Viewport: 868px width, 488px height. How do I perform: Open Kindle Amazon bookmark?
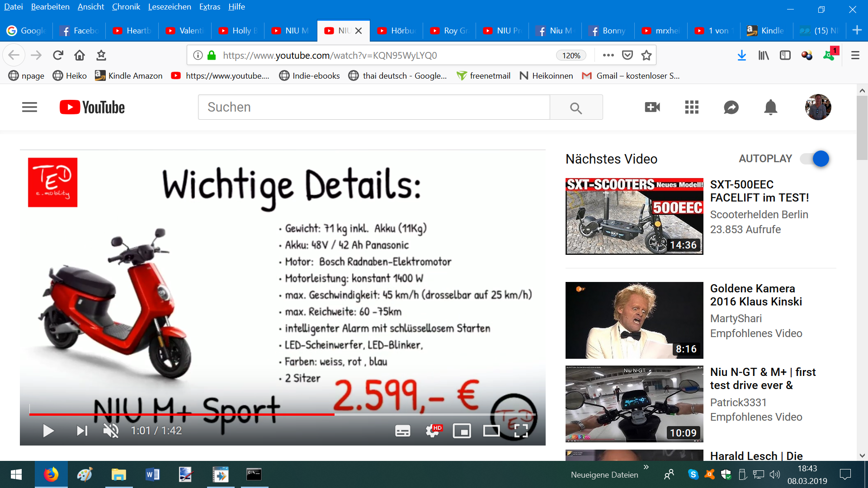tap(129, 75)
